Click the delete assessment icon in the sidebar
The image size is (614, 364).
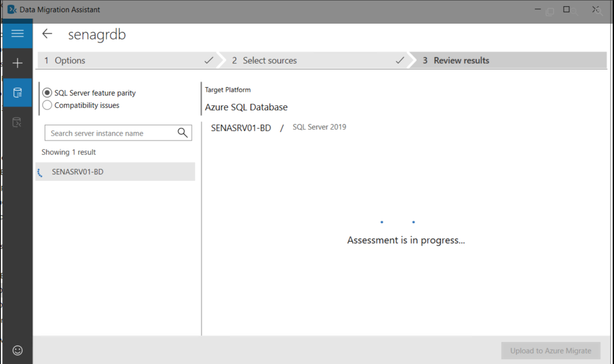17,123
